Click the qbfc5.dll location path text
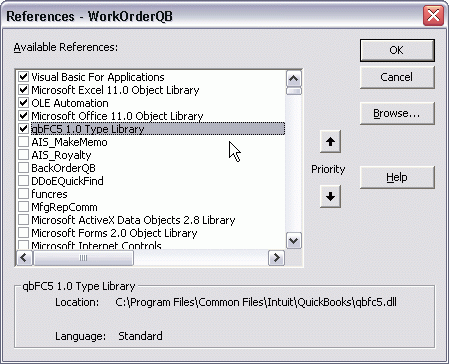 pos(256,302)
